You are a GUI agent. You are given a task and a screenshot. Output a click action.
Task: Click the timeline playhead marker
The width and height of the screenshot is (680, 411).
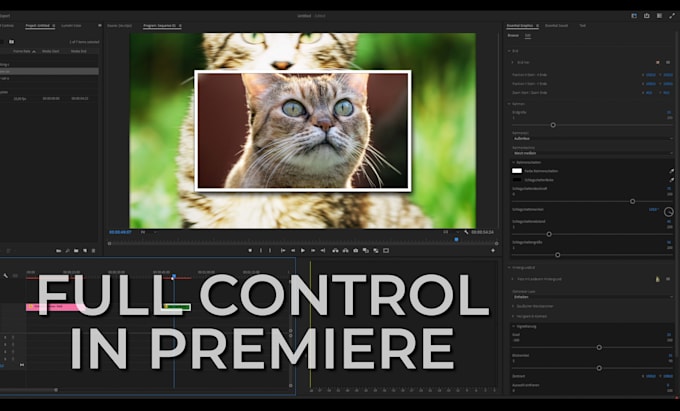tap(174, 276)
